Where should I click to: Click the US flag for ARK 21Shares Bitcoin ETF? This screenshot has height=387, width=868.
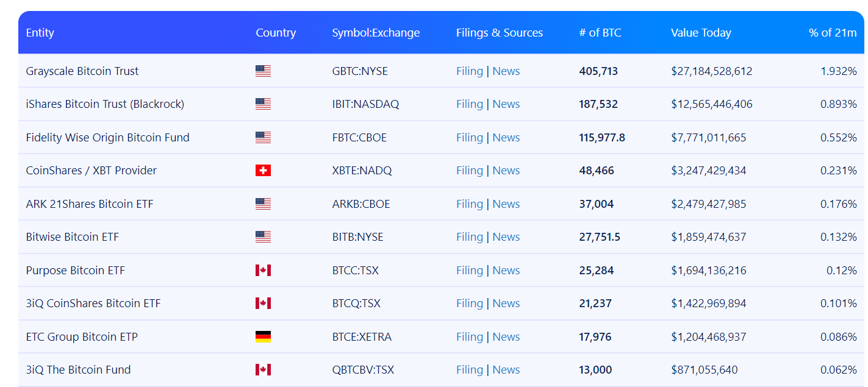(263, 204)
